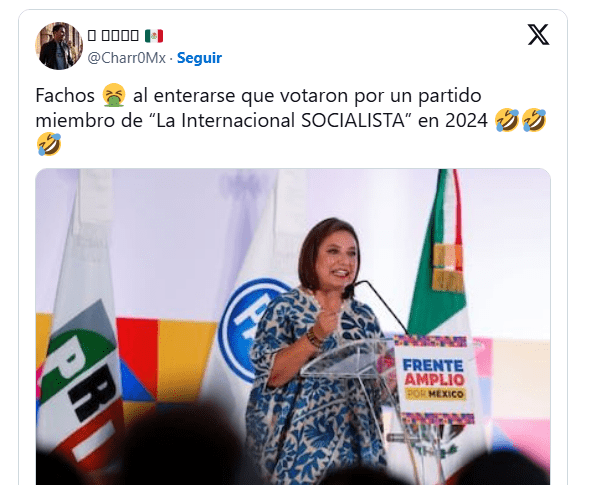Click the Mexico flag emoji beside the name
Viewport: 605px width, 485px height.
click(154, 36)
